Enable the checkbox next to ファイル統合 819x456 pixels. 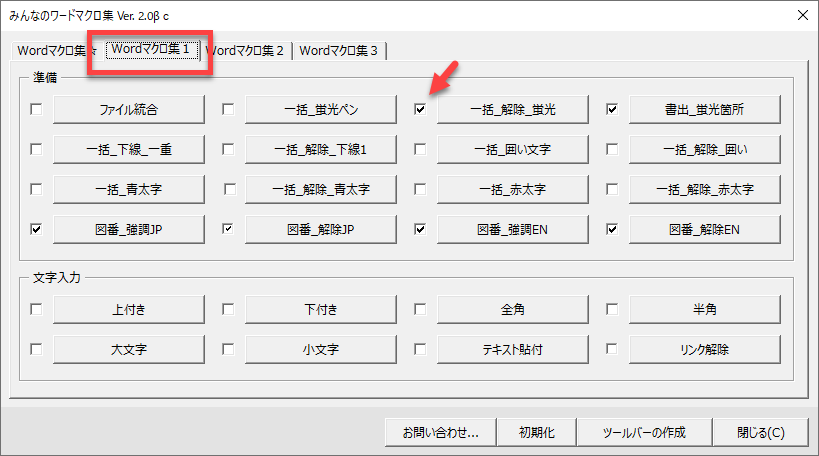tap(37, 109)
